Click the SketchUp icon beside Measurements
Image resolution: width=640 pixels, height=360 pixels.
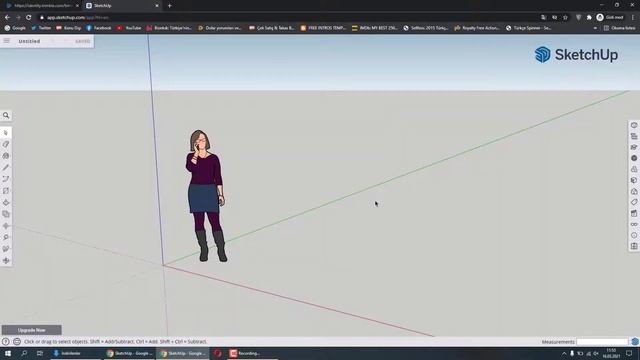point(635,342)
